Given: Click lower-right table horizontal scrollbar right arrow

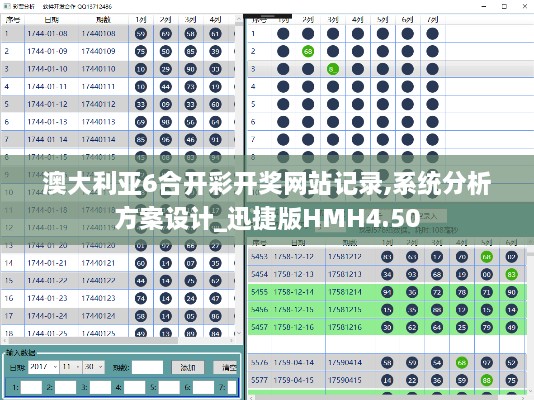Looking at the screenshot, I should (524, 397).
